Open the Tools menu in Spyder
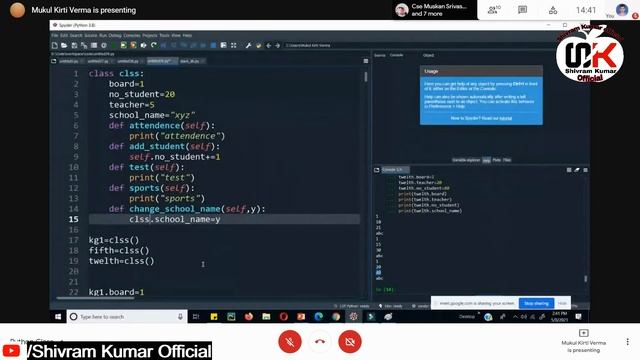This screenshot has height=360, width=640. click(164, 36)
